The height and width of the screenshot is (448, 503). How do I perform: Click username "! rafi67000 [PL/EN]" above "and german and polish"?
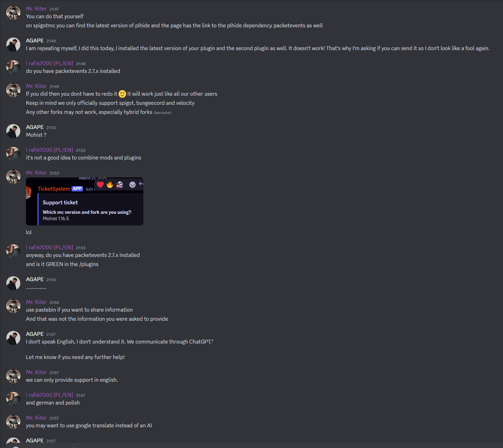coord(49,395)
